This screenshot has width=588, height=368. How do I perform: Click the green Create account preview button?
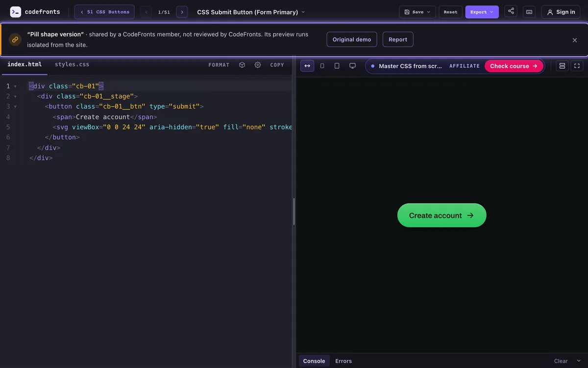coord(441,215)
